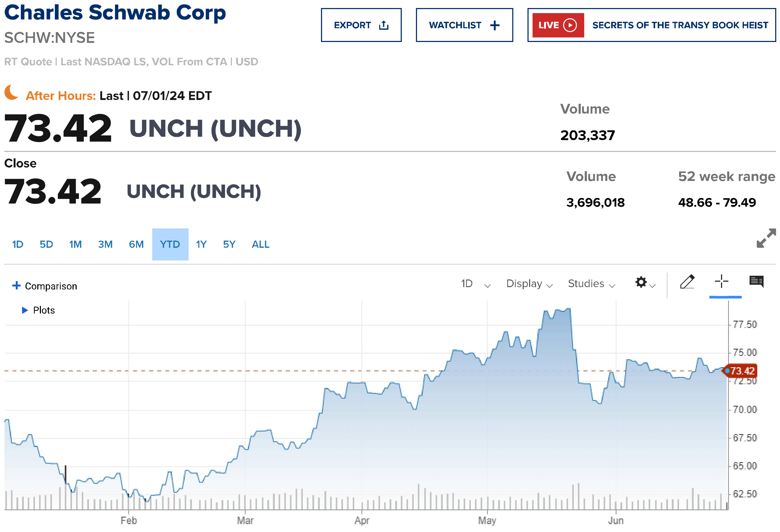The height and width of the screenshot is (532, 780).
Task: Open the chart comments notes icon
Action: click(756, 281)
